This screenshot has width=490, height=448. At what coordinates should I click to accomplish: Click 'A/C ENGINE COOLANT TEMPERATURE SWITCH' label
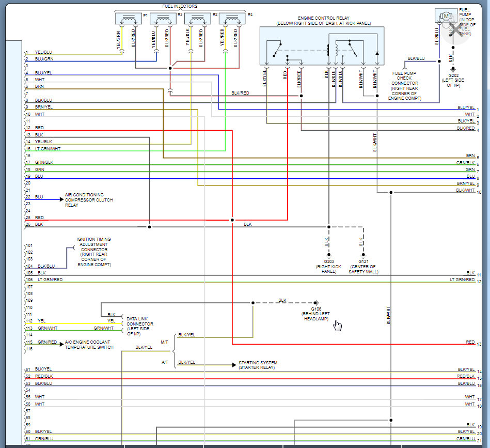(89, 345)
